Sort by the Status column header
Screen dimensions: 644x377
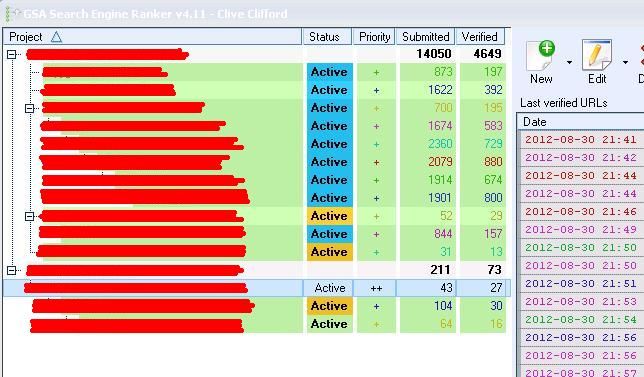(x=327, y=37)
